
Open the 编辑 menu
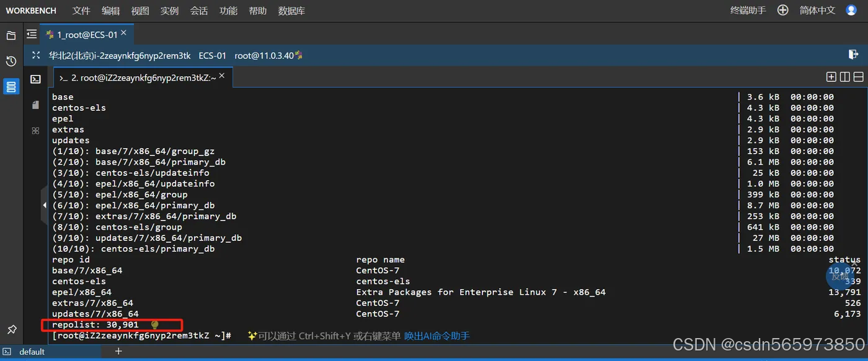pyautogui.click(x=111, y=11)
